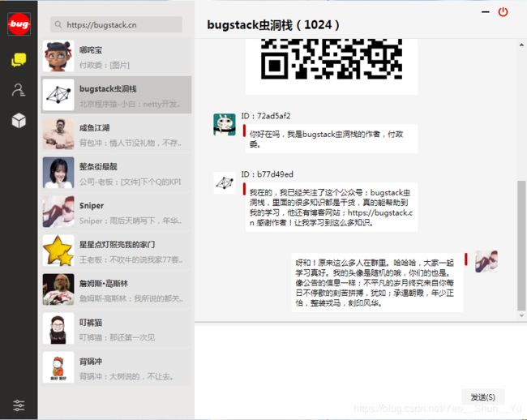
Task: Click the avatar of ID b77d49ed
Action: point(225,183)
